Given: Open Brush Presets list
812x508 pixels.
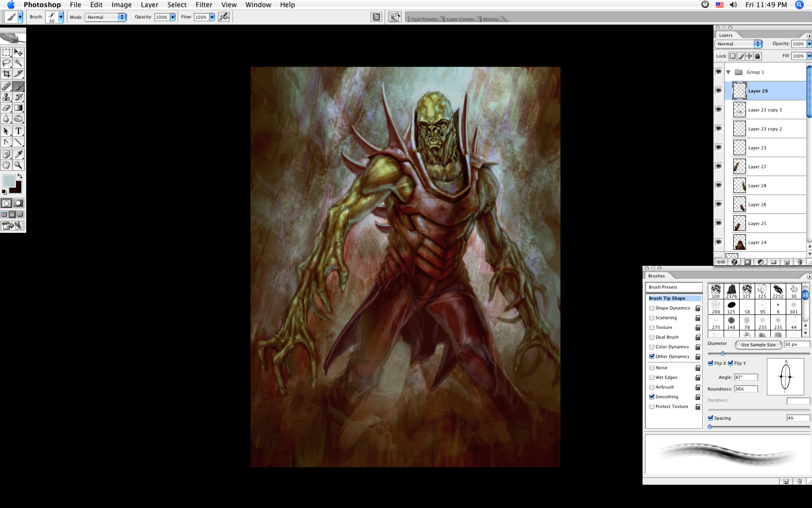Looking at the screenshot, I should (x=674, y=287).
